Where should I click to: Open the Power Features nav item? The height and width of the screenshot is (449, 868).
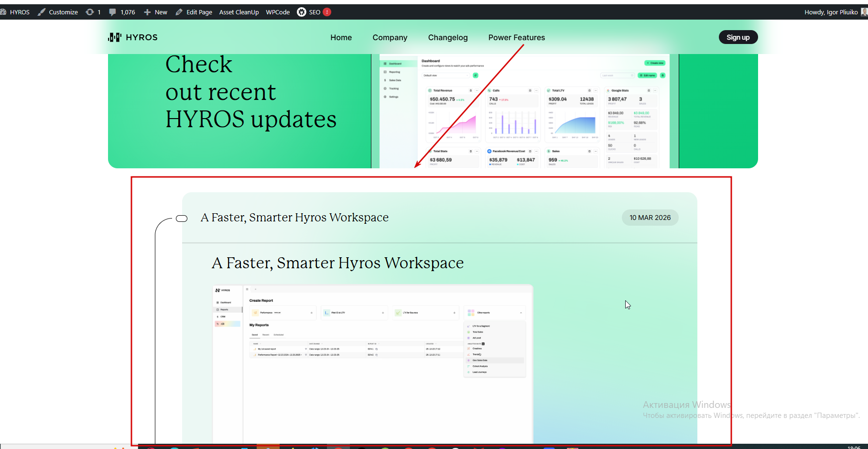tap(517, 37)
